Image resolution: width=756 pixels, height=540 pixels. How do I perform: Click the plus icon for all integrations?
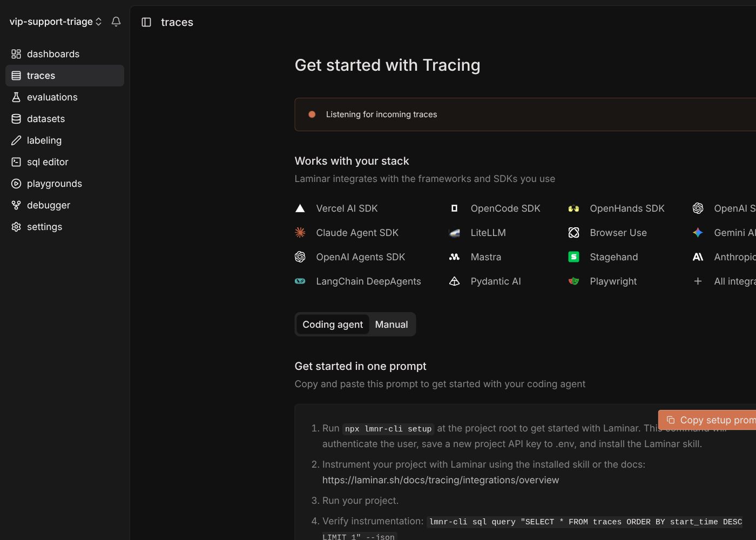coord(698,281)
